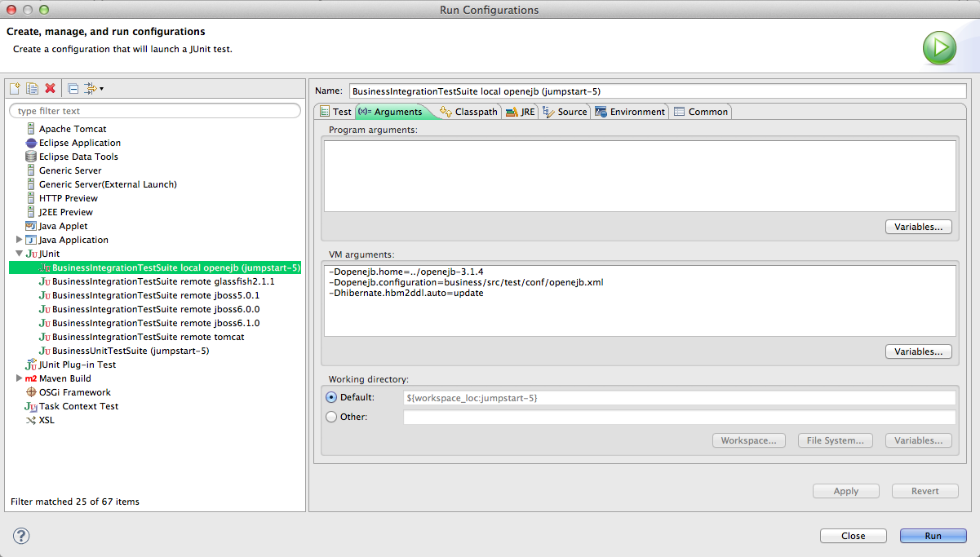Viewport: 980px width, 557px height.
Task: Select the plain Generic Server entry
Action: (70, 170)
